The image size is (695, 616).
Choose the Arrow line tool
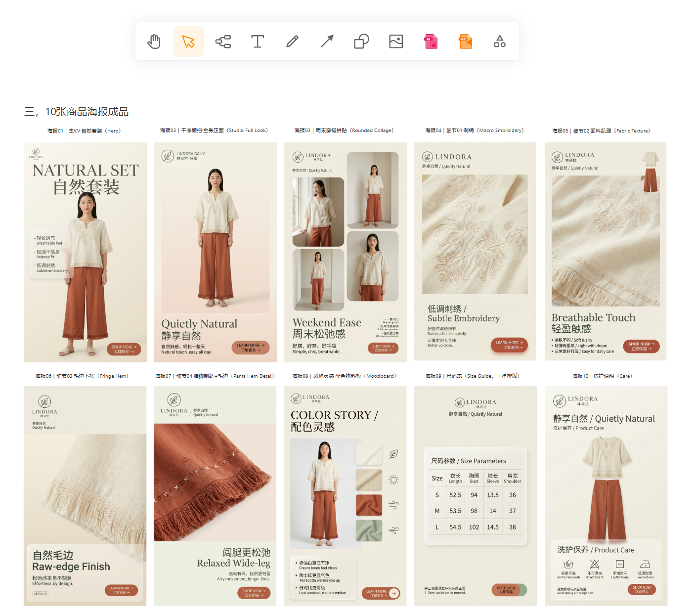point(327,42)
